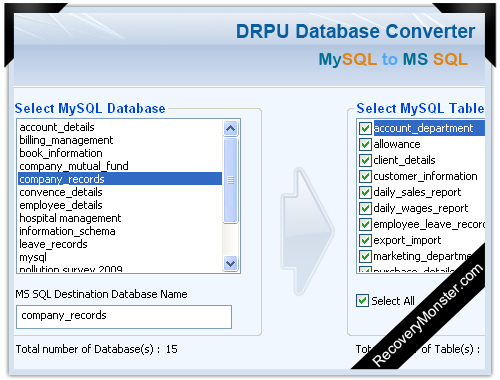Select leave_records database
Viewport: 500px width, 380px height.
(120, 244)
